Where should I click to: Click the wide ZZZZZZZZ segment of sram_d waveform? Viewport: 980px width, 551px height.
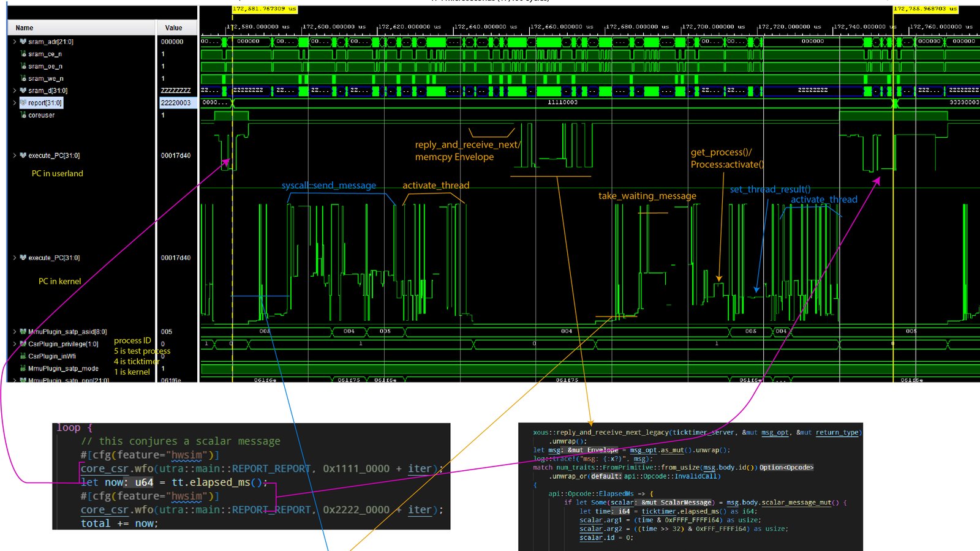click(x=813, y=90)
